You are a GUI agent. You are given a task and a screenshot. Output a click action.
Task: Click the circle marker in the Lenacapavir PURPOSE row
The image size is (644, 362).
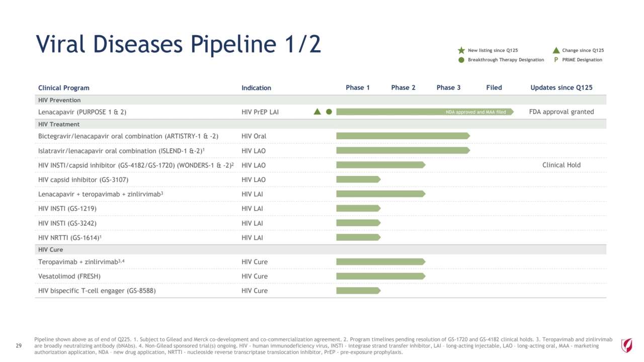coord(329,112)
